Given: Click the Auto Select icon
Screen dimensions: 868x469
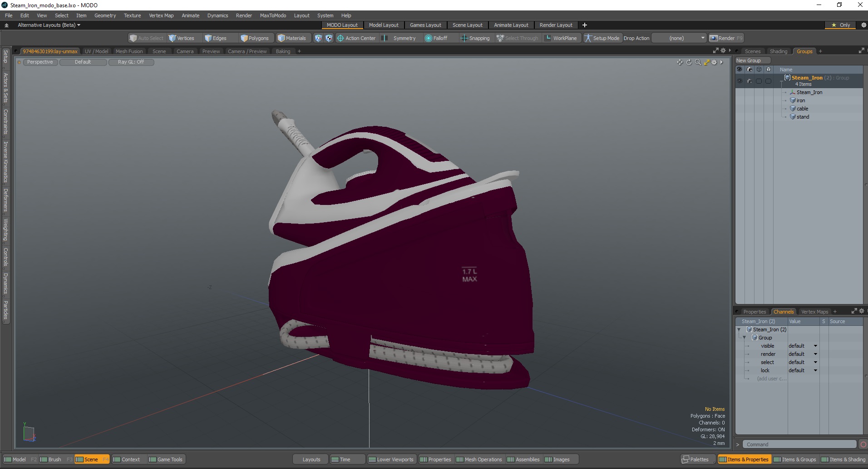Looking at the screenshot, I should tap(133, 38).
